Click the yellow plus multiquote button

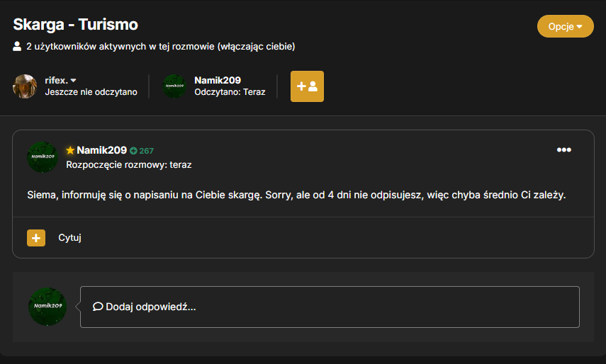(x=36, y=238)
